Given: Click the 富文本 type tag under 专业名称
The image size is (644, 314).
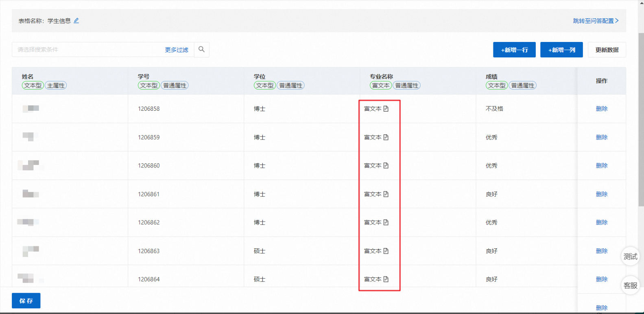Looking at the screenshot, I should (381, 86).
